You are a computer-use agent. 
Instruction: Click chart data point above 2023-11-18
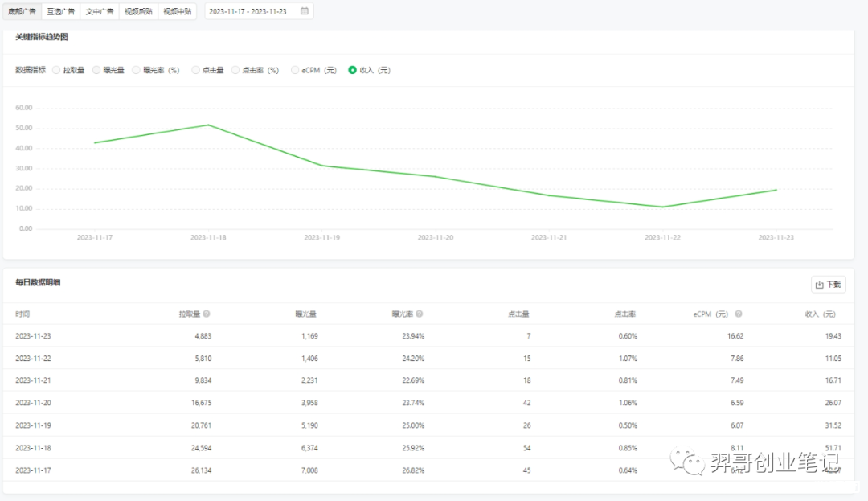208,125
